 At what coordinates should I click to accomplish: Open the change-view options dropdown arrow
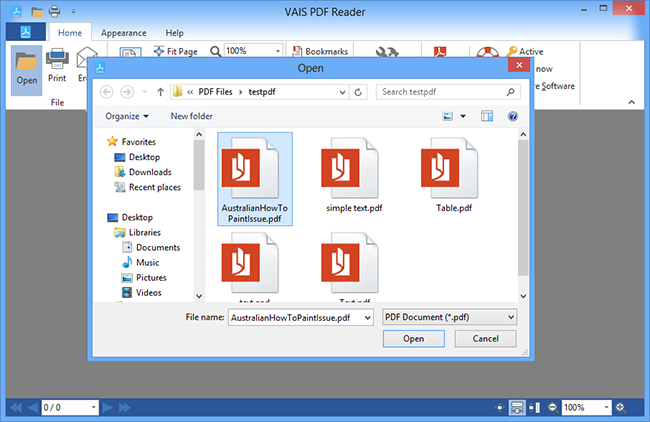[463, 116]
